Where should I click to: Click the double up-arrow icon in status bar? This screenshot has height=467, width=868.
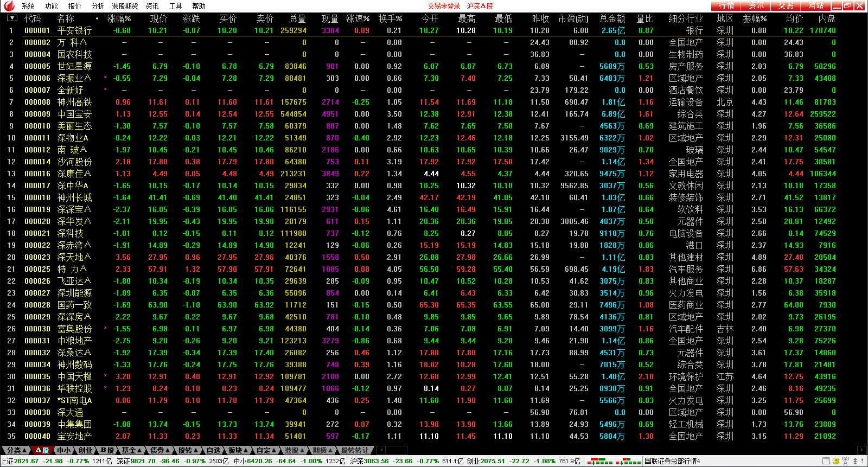pyautogui.click(x=855, y=461)
